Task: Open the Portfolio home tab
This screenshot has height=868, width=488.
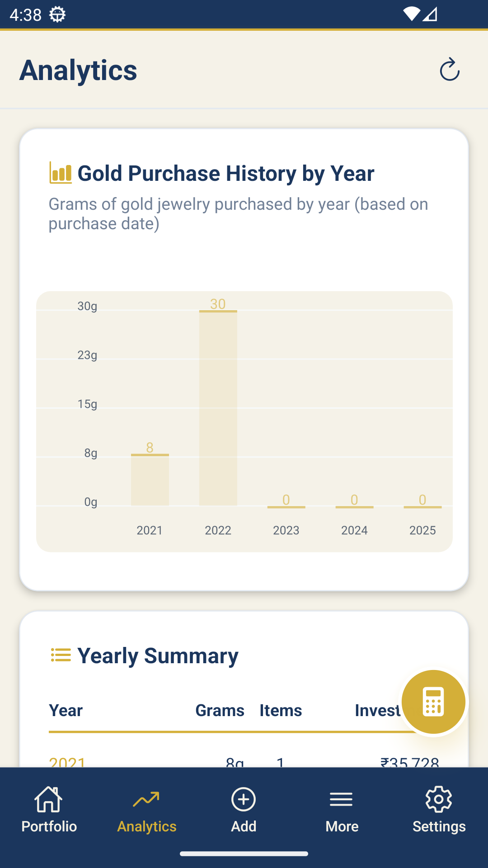Action: 49,809
